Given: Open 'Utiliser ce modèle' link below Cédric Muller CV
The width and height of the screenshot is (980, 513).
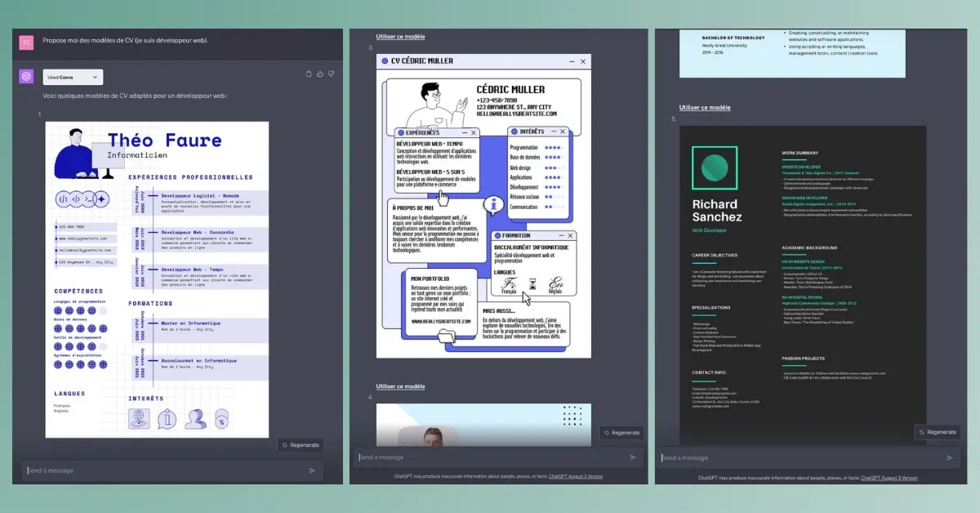Looking at the screenshot, I should coord(400,386).
